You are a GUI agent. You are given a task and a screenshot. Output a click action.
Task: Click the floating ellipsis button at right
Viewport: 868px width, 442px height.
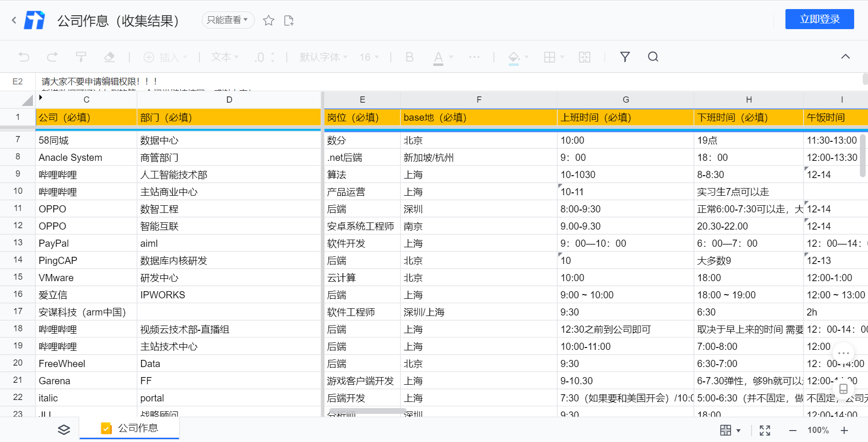pyautogui.click(x=843, y=353)
